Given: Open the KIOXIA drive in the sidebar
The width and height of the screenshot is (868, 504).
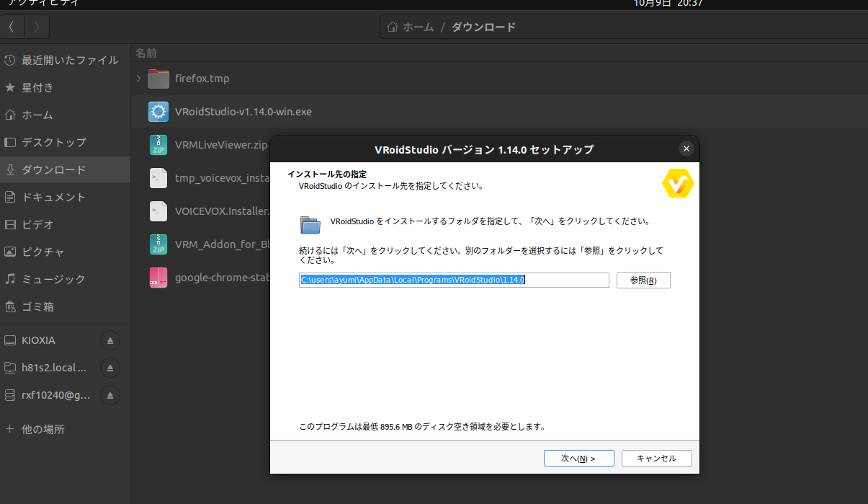Looking at the screenshot, I should pyautogui.click(x=48, y=340).
